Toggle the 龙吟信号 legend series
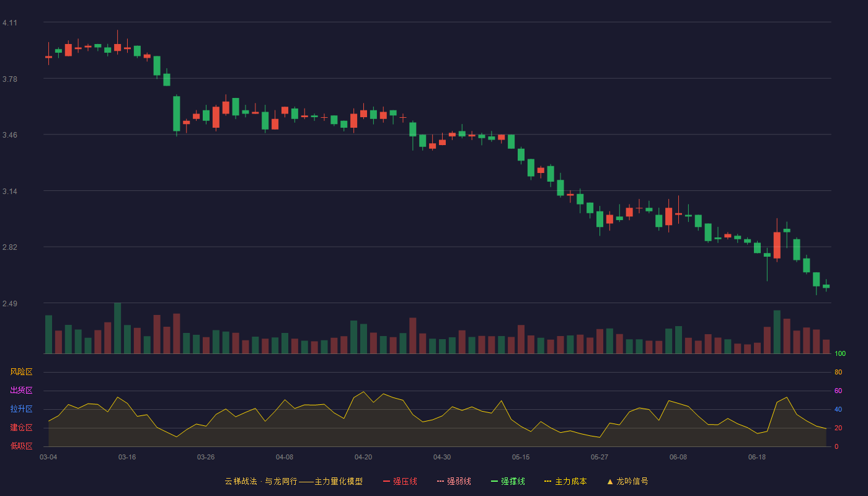 [x=627, y=481]
